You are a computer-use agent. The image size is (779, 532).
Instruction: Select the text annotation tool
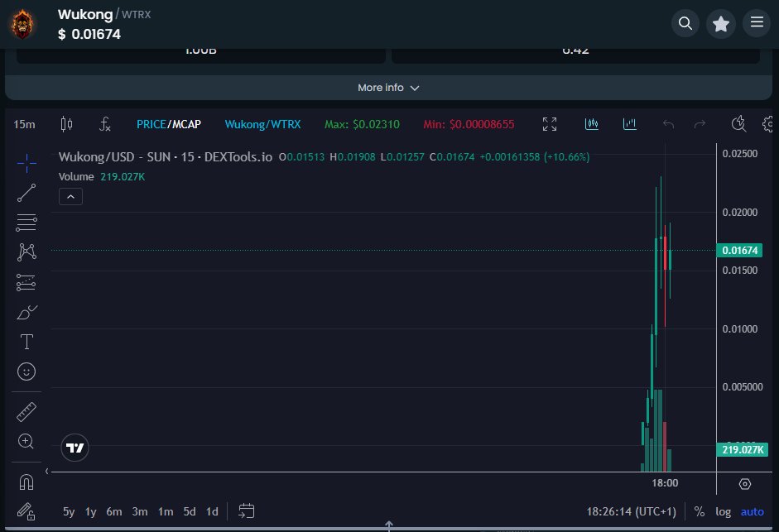26,342
